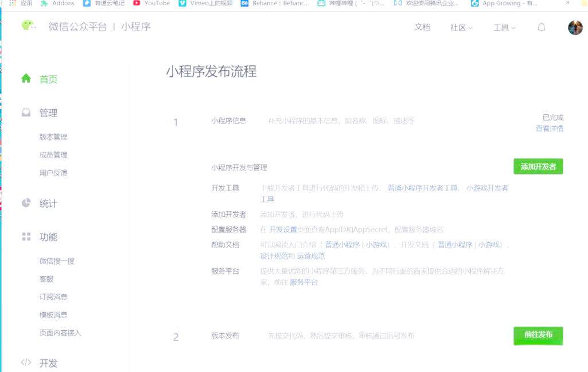The height and width of the screenshot is (372, 588).
Task: Open the 服务平台 link in description
Action: tap(303, 282)
